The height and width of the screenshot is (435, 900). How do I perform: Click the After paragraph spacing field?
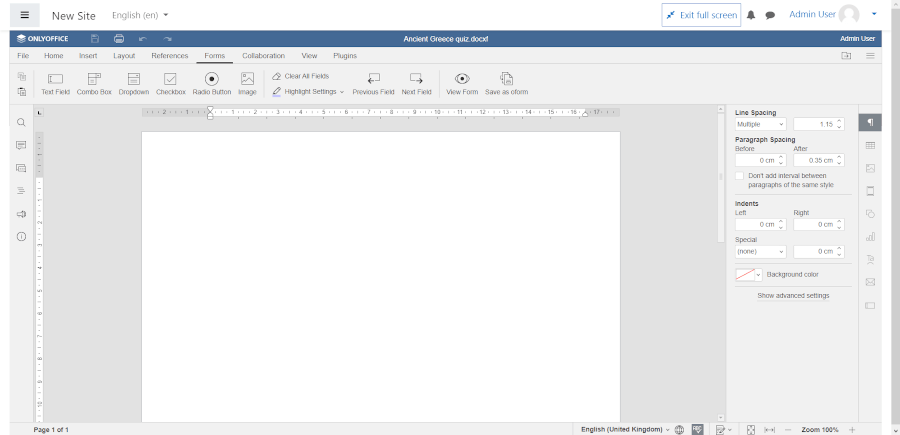(818, 160)
